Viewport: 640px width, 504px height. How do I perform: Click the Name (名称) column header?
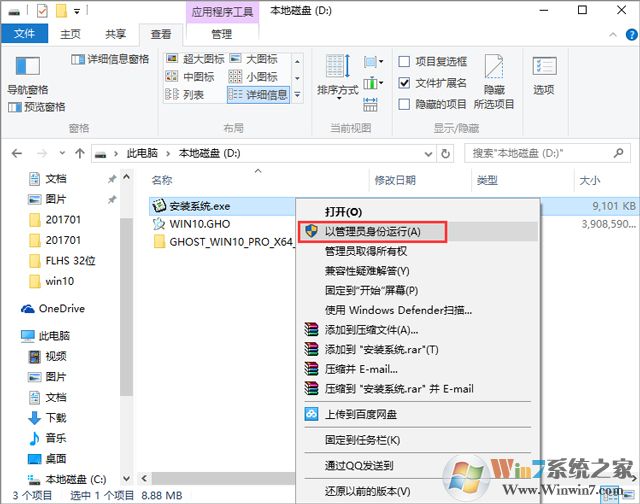[x=162, y=180]
